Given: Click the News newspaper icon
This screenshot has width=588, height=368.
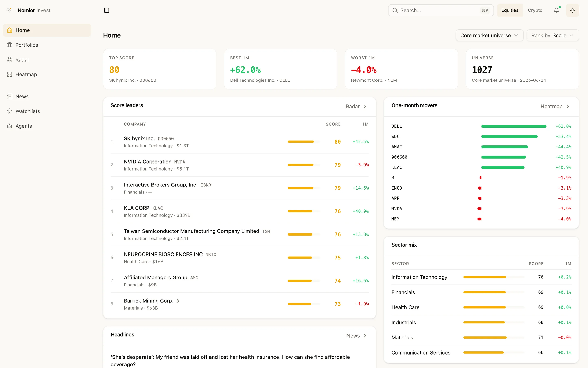Looking at the screenshot, I should [9, 96].
